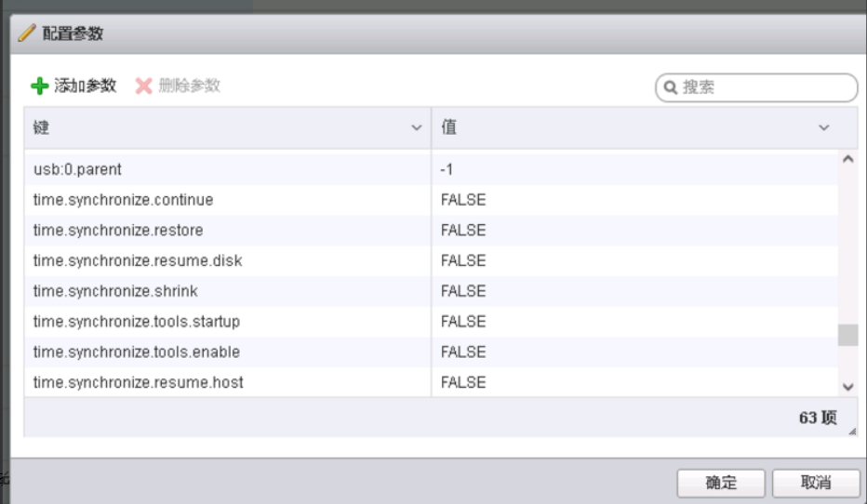Click the red X Delete Parameter icon
Screen dimensions: 867x504
click(143, 86)
